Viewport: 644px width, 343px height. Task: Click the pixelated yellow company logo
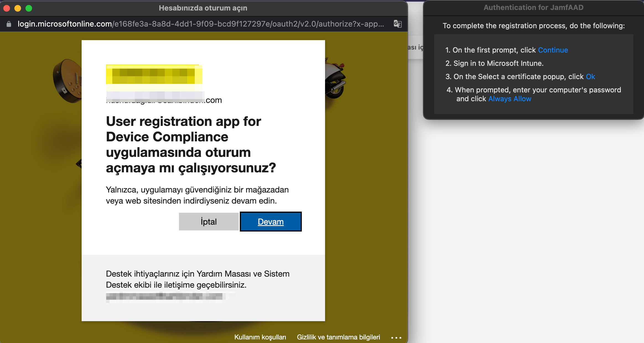coord(154,74)
